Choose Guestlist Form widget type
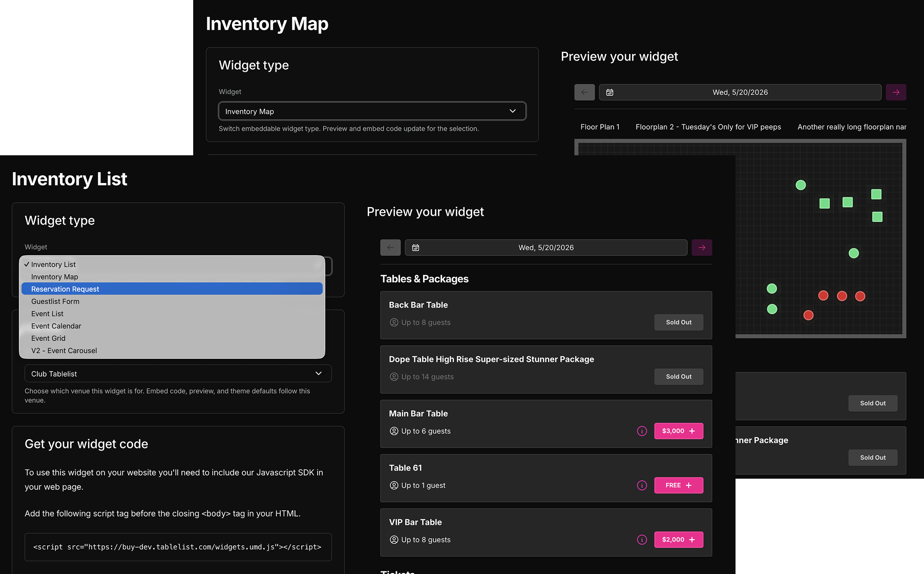This screenshot has height=574, width=924. (172, 301)
